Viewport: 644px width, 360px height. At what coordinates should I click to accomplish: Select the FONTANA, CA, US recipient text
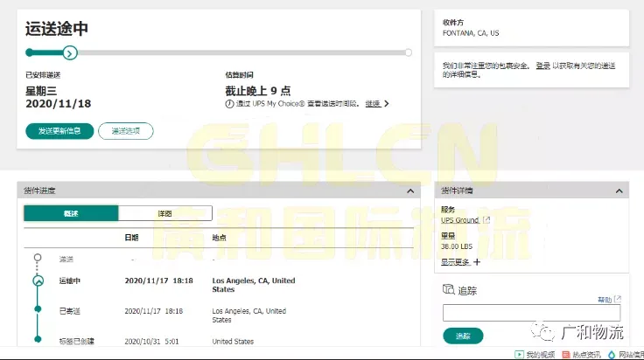471,33
